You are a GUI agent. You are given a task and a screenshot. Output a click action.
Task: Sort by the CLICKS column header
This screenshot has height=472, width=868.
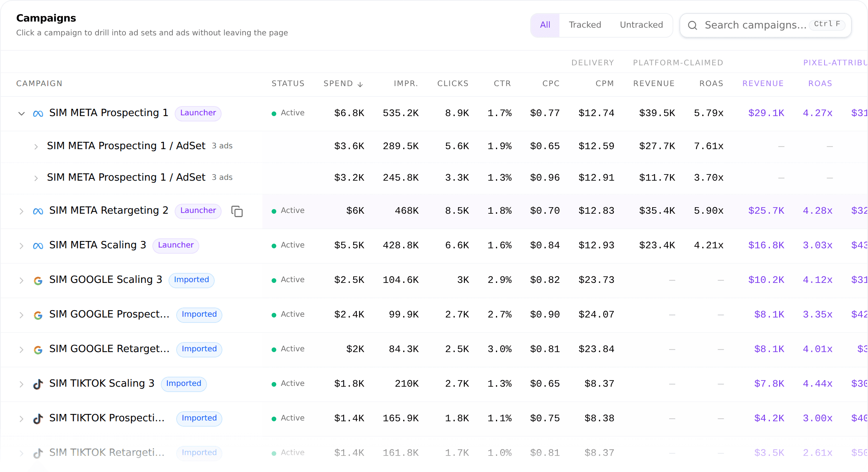pyautogui.click(x=453, y=83)
